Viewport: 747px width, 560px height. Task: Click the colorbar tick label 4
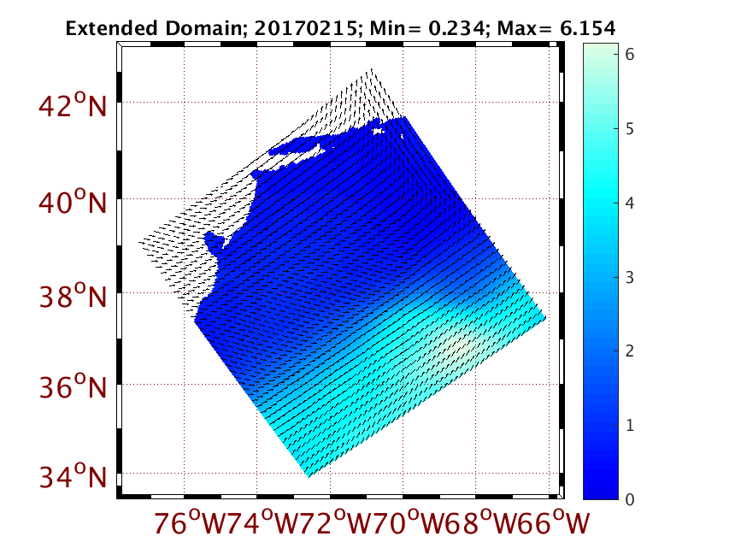[x=630, y=203]
